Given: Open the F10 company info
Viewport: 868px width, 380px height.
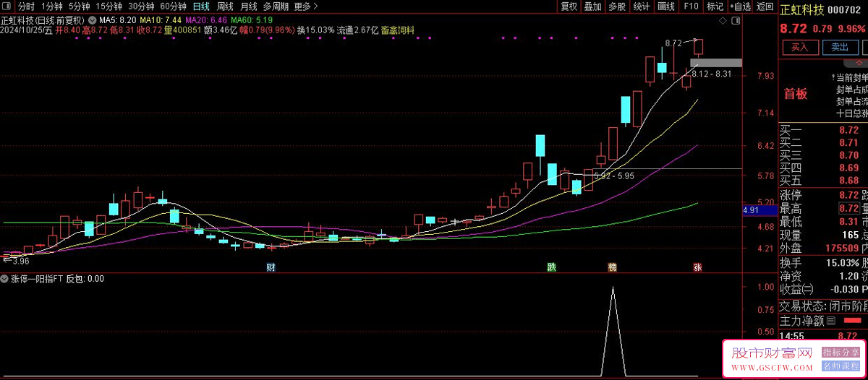Looking at the screenshot, I should pyautogui.click(x=691, y=7).
